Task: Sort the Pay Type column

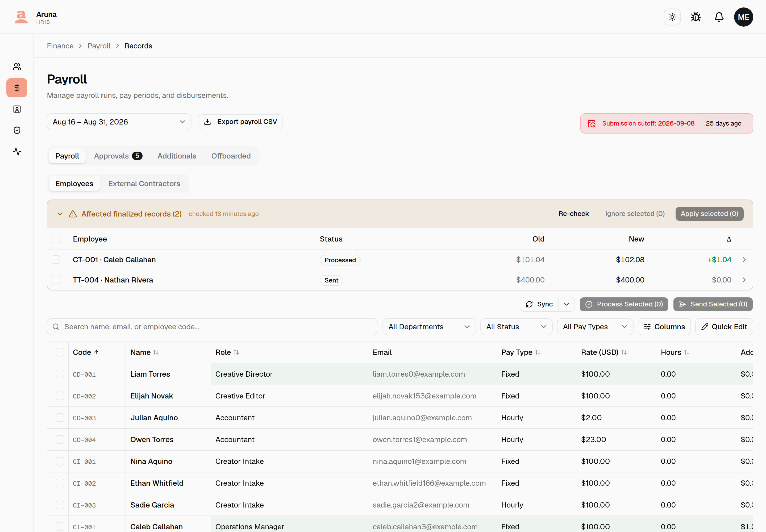Action: (x=521, y=352)
